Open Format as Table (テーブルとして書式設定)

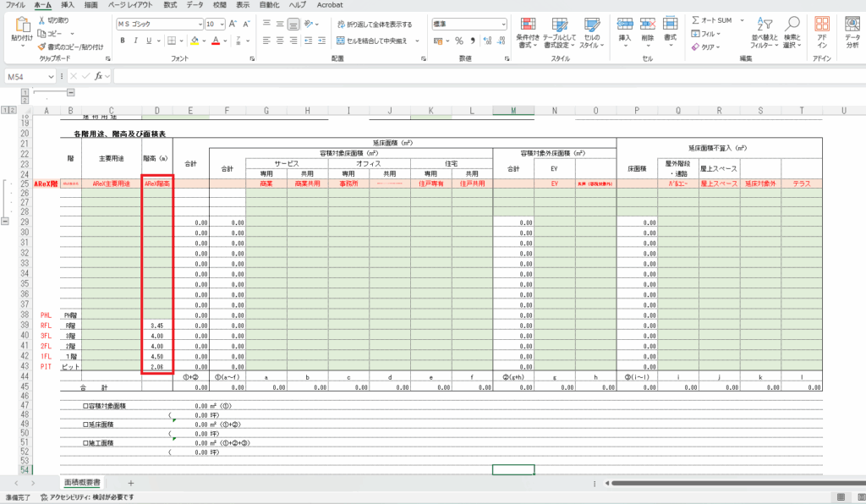pos(560,33)
